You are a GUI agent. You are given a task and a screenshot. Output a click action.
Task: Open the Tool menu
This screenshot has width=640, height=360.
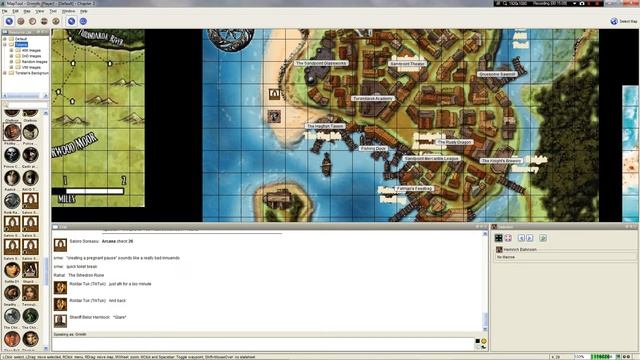point(53,11)
